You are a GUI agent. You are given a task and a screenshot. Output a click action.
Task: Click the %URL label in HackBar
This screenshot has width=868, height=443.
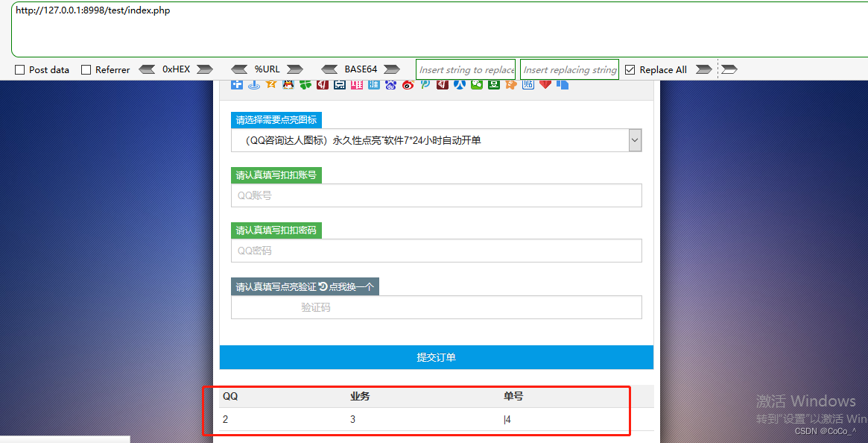click(267, 69)
